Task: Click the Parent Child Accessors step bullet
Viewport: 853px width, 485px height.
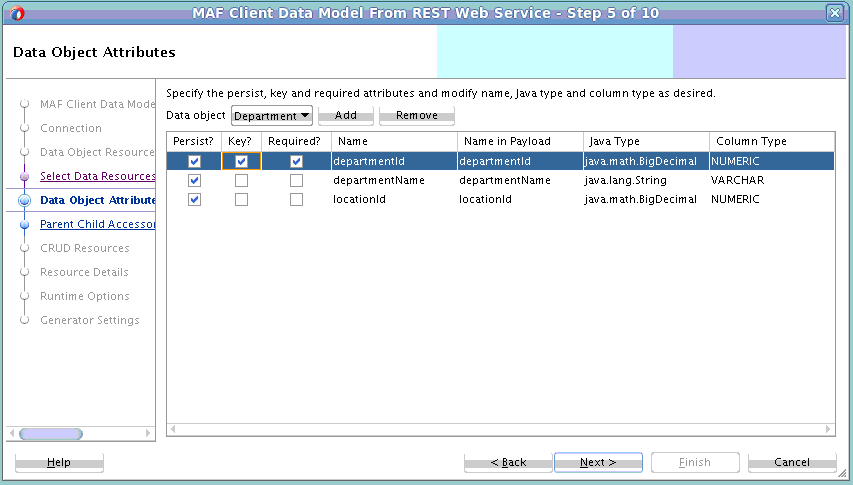Action: [24, 224]
